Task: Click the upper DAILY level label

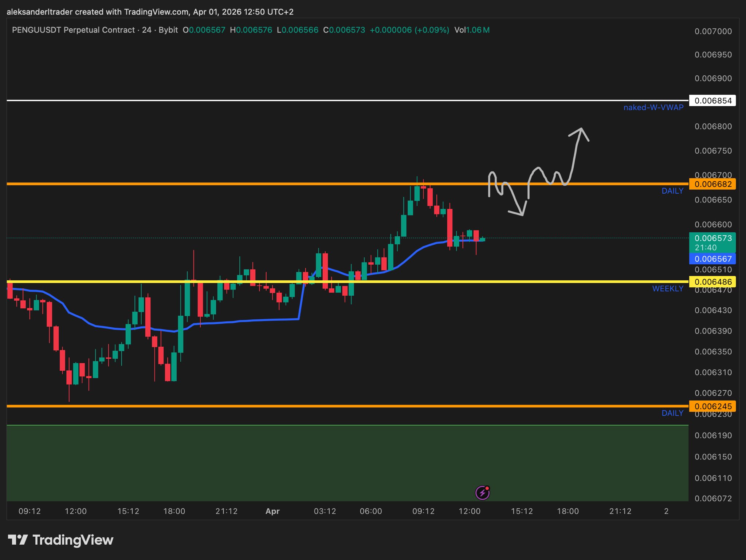Action: click(672, 191)
